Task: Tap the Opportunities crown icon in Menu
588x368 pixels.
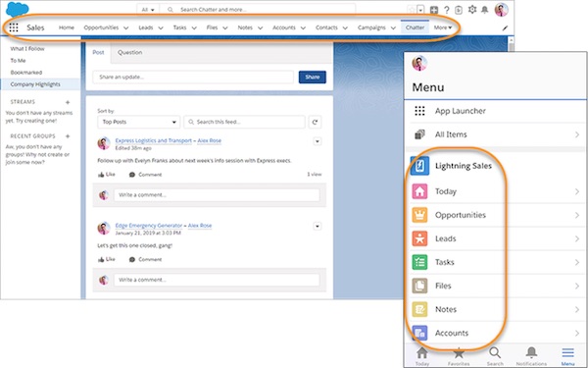Action: [419, 215]
